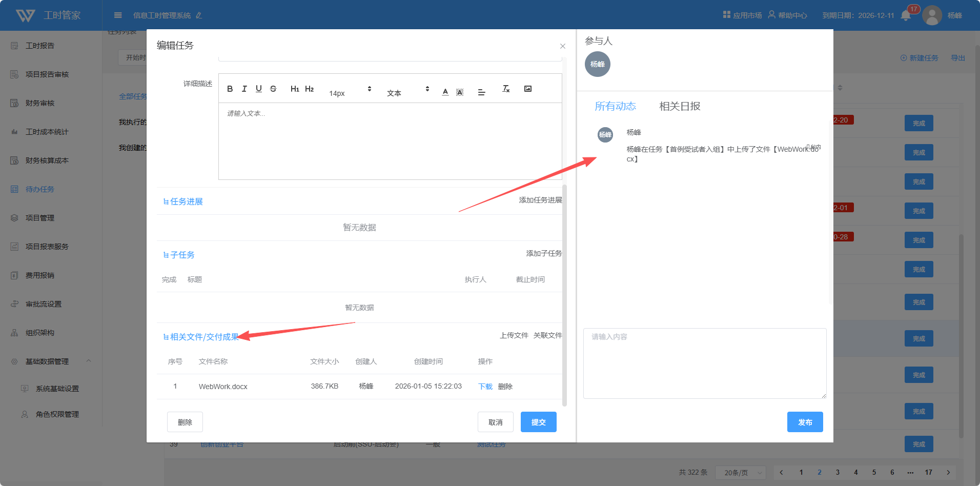
Task: Edit system name with pencil icon
Action: coord(199,15)
